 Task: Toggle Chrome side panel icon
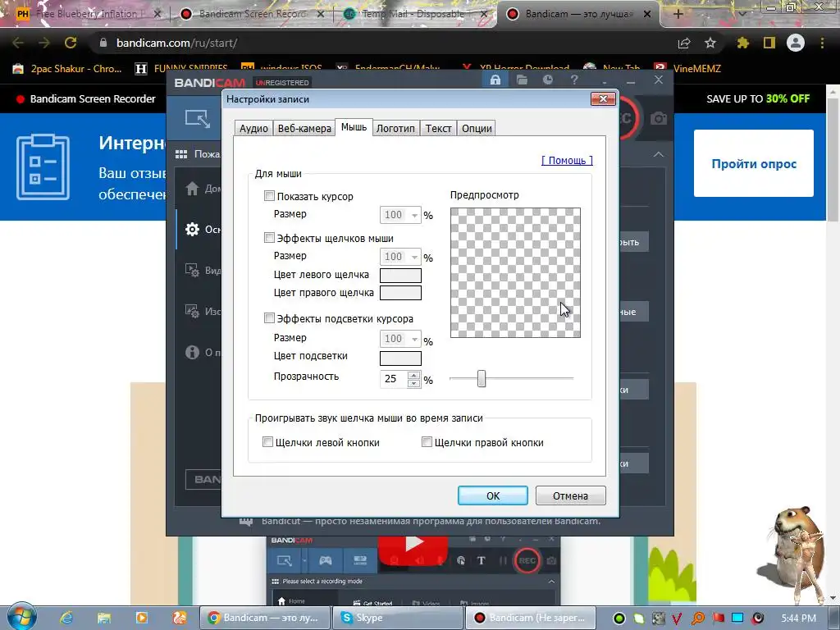(x=769, y=43)
